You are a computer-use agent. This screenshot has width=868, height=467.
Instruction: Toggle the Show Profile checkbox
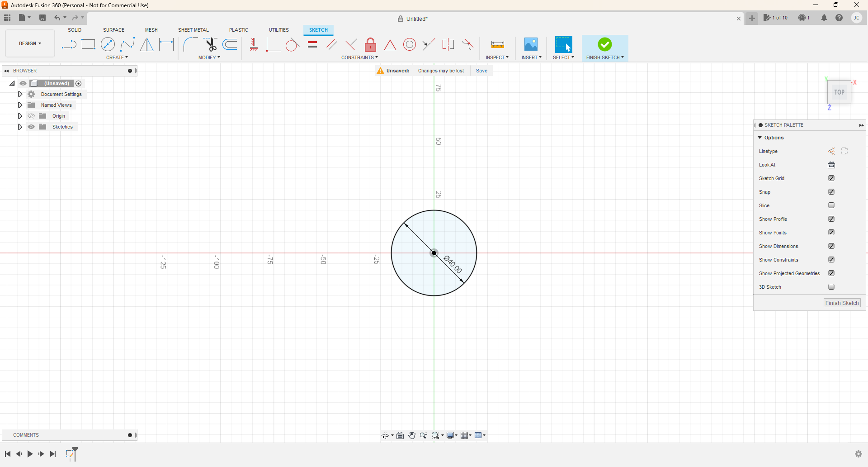(x=831, y=219)
